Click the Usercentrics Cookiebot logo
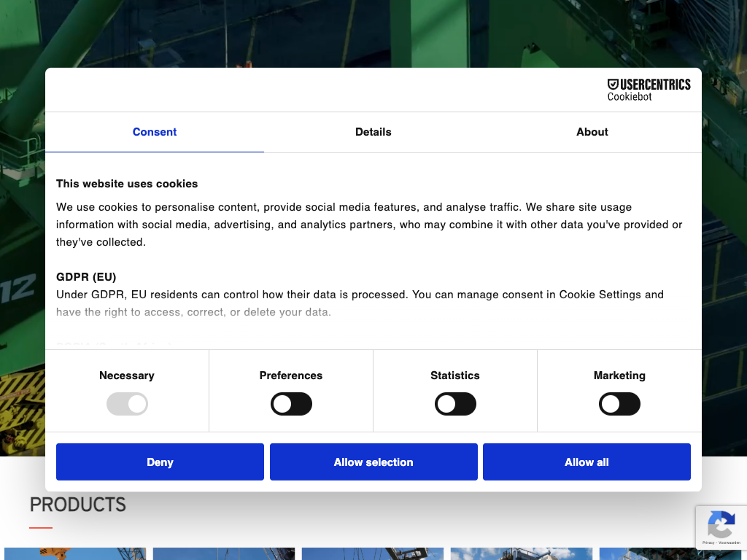Screen dimensions: 747x560 [649, 90]
